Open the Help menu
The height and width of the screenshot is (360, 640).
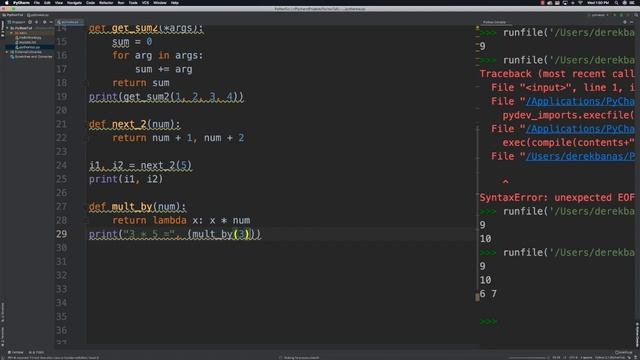pos(175,2)
